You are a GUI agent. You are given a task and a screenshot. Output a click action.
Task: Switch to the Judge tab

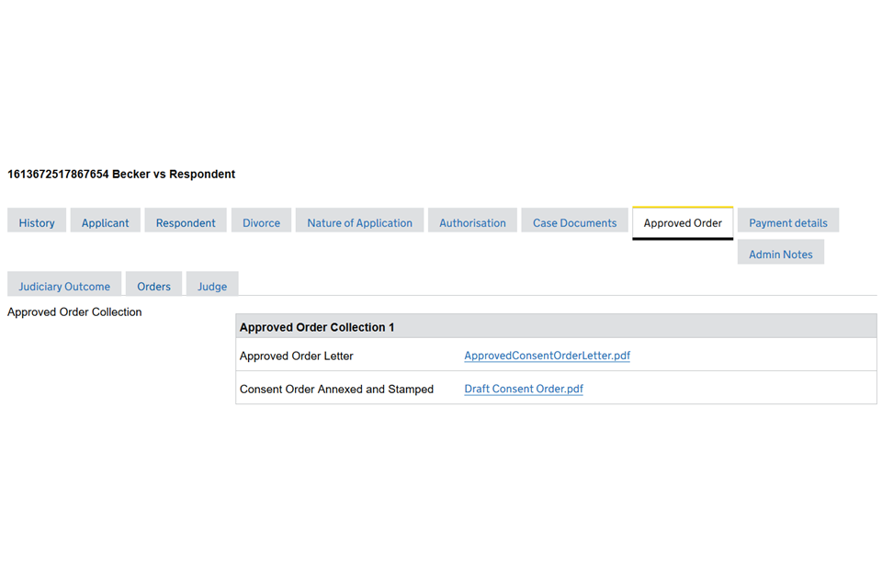tap(212, 286)
